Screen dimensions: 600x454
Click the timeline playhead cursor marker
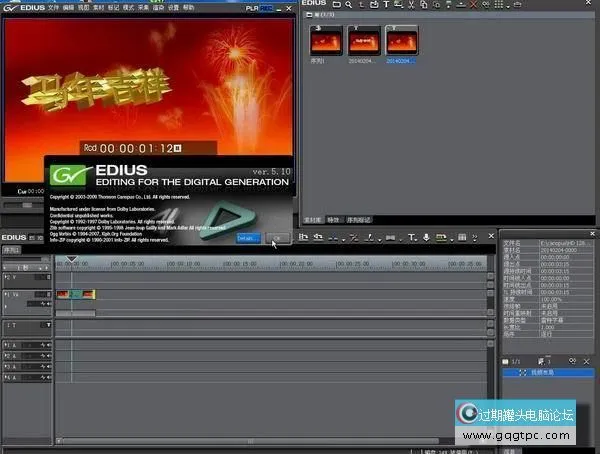tap(71, 260)
